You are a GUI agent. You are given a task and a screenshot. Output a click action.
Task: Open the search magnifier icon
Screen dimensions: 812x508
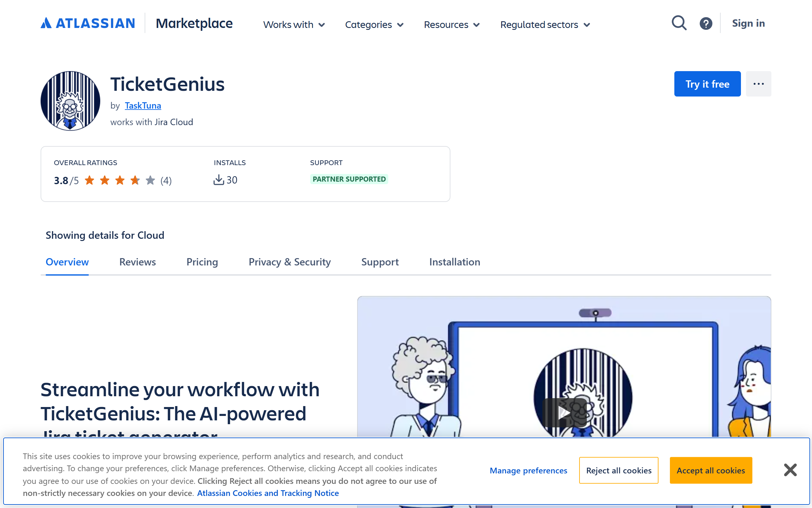[679, 23]
